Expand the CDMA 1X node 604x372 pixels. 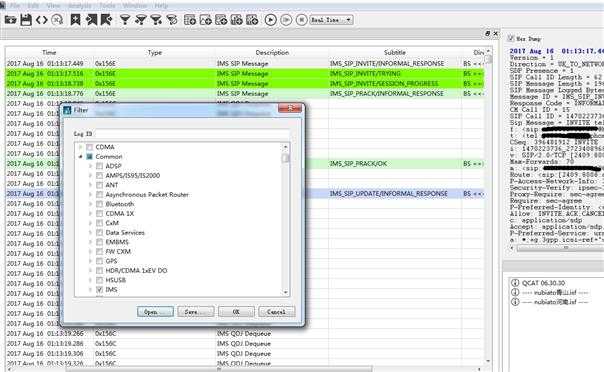(x=91, y=214)
